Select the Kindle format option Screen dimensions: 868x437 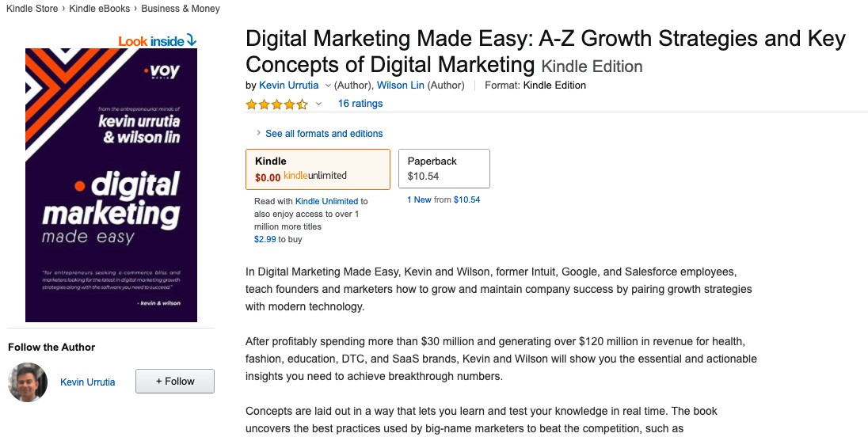pos(318,169)
